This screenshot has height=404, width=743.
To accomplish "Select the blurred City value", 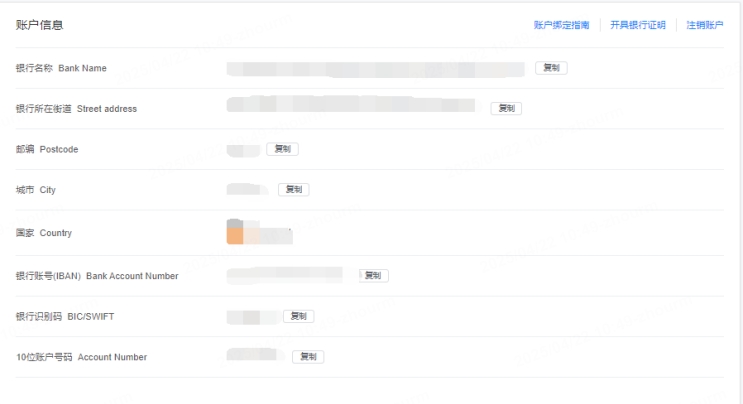I will [247, 189].
